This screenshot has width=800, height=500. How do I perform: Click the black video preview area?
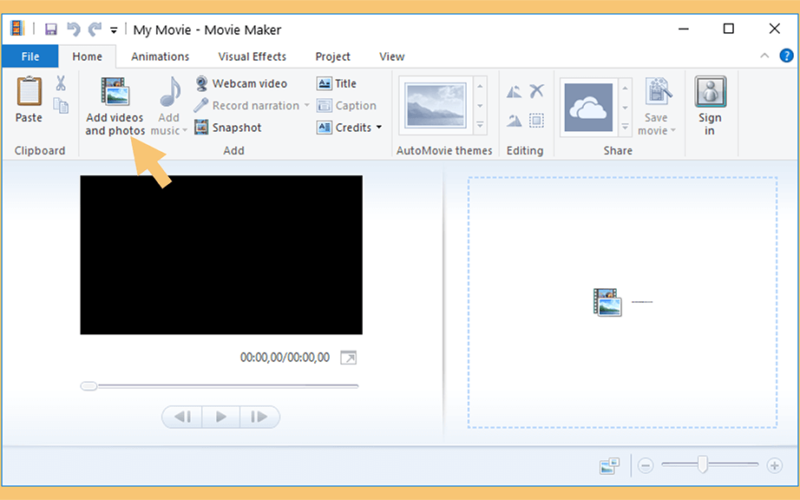click(221, 255)
